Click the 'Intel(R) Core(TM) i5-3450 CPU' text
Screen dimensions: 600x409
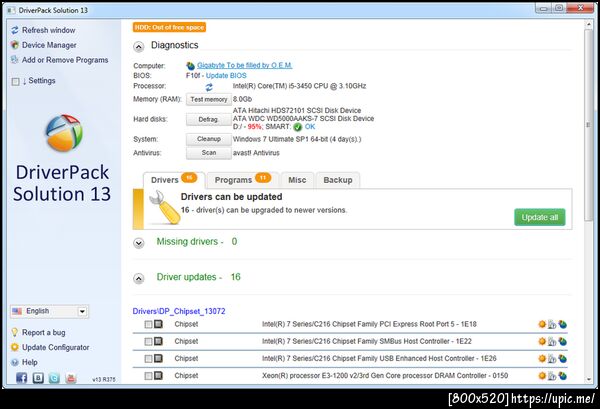tap(279, 86)
